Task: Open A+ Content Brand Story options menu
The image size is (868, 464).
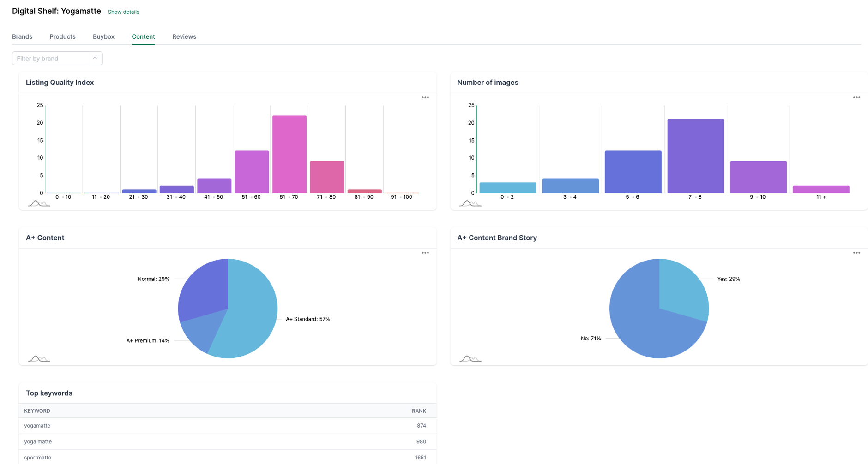Action: (856, 253)
